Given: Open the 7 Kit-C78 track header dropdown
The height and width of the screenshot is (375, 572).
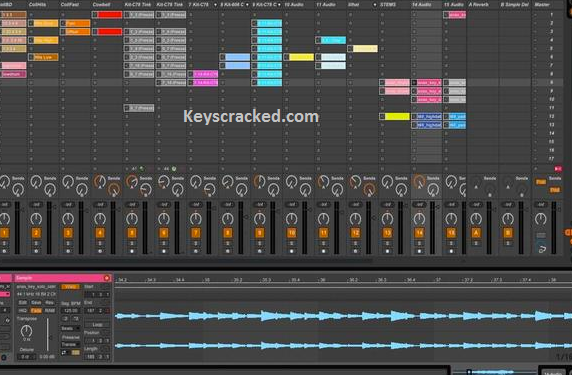Looking at the screenshot, I should (215, 5).
